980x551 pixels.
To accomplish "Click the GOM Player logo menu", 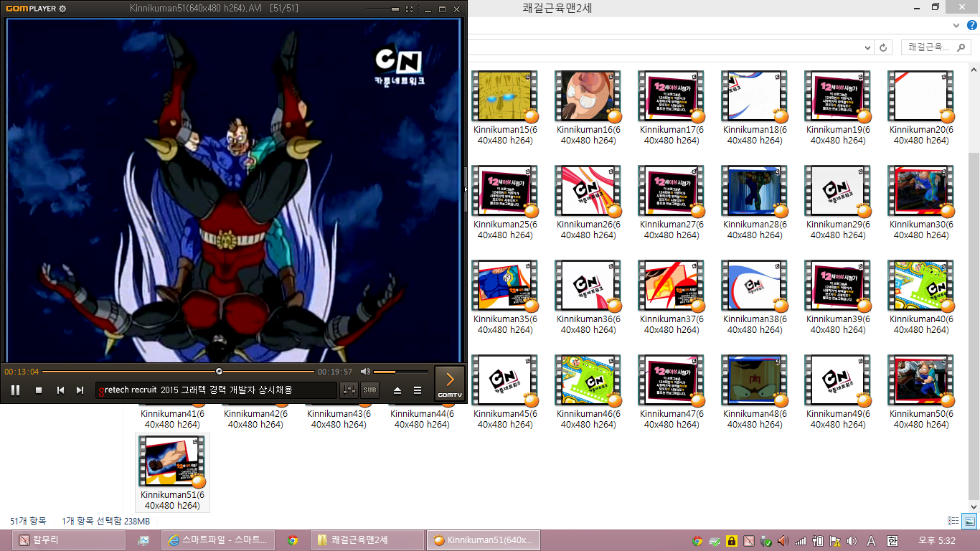I will 31,9.
